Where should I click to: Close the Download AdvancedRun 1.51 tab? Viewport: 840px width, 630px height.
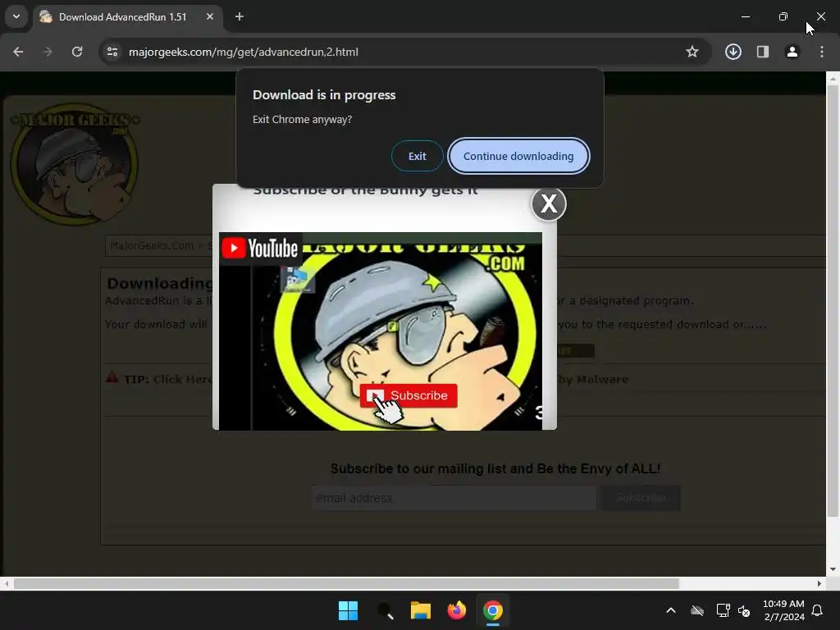pyautogui.click(x=210, y=16)
